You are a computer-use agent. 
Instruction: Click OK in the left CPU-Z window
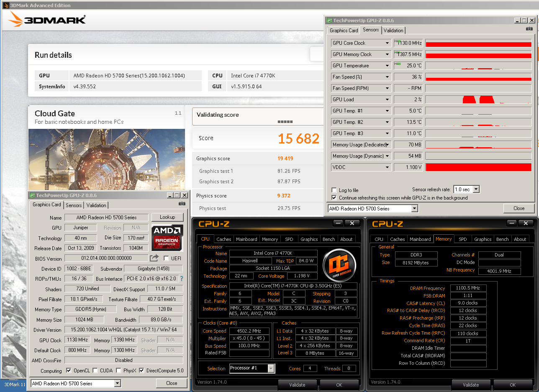tap(339, 385)
